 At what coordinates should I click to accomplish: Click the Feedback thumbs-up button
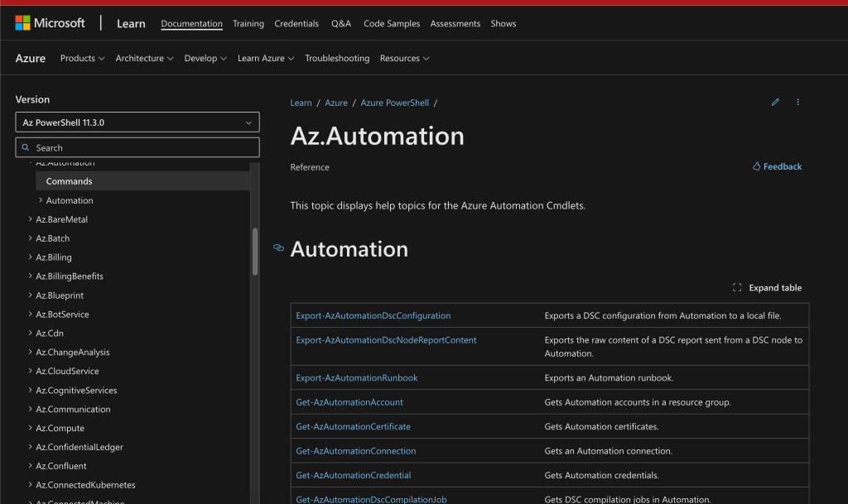click(777, 166)
